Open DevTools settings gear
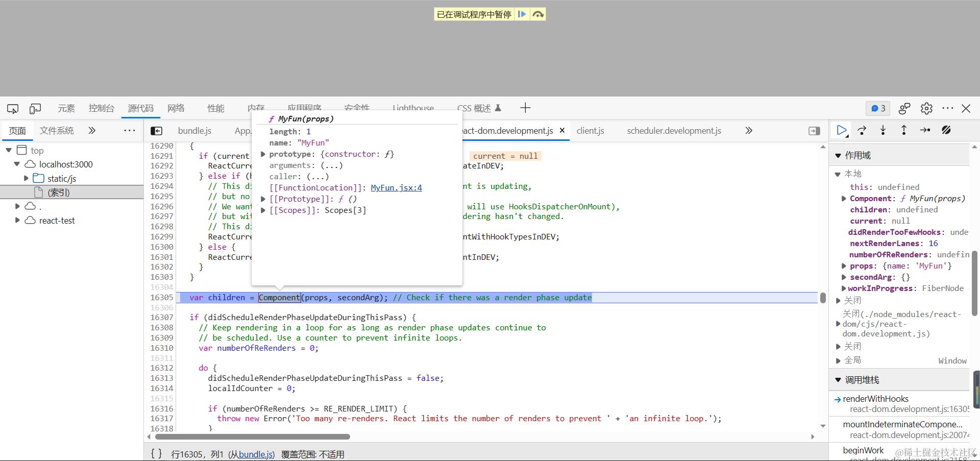 click(x=926, y=108)
